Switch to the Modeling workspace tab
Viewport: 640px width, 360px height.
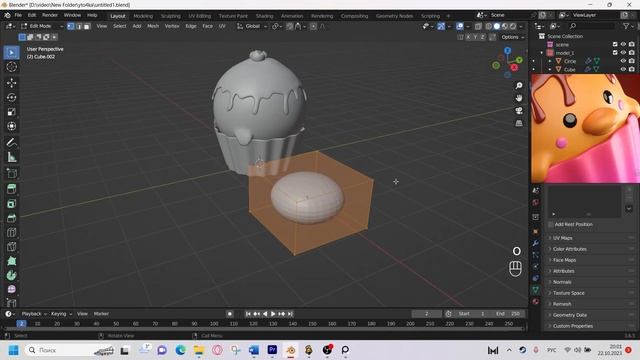pyautogui.click(x=143, y=16)
